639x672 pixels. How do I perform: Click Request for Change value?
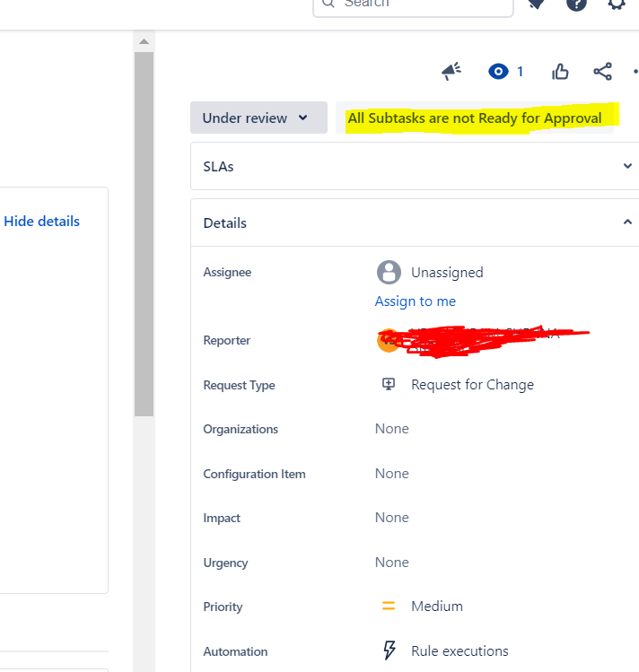pos(472,385)
